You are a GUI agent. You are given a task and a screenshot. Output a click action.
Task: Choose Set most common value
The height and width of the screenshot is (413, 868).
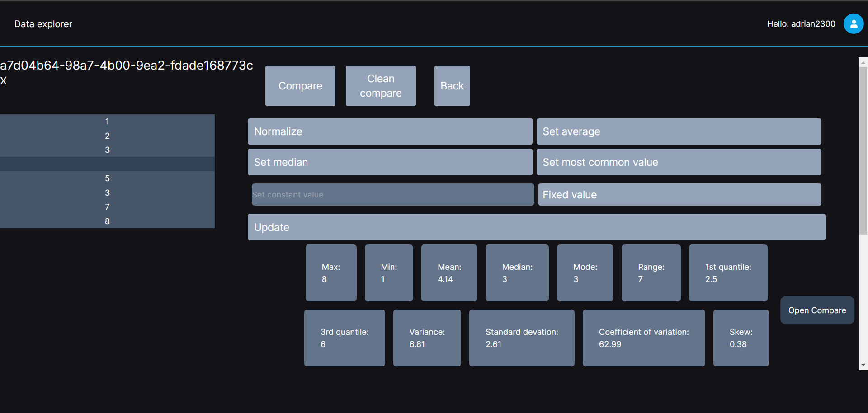pos(678,162)
